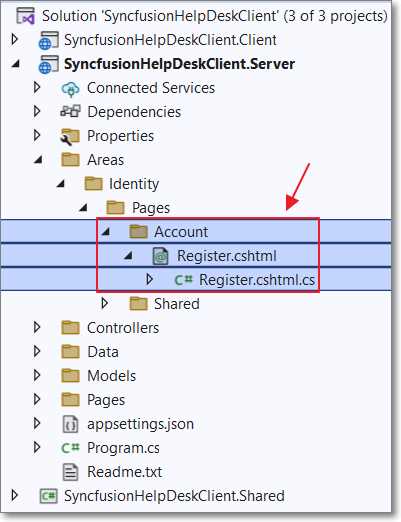Expand the Models folder
The width and height of the screenshot is (401, 522).
[37, 375]
